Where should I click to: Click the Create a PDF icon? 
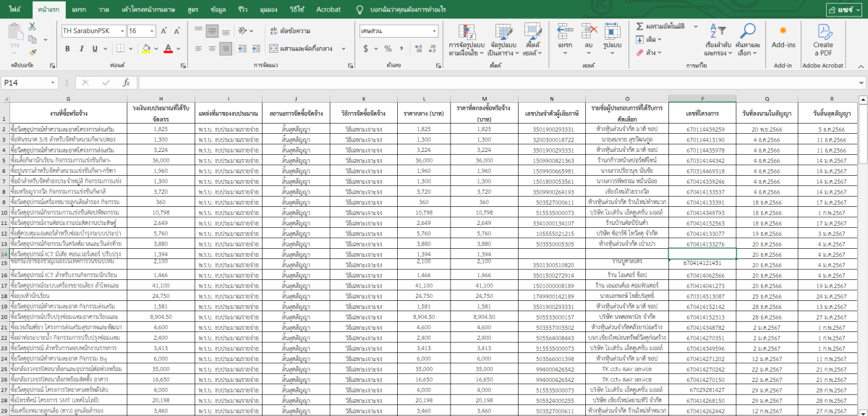823,31
